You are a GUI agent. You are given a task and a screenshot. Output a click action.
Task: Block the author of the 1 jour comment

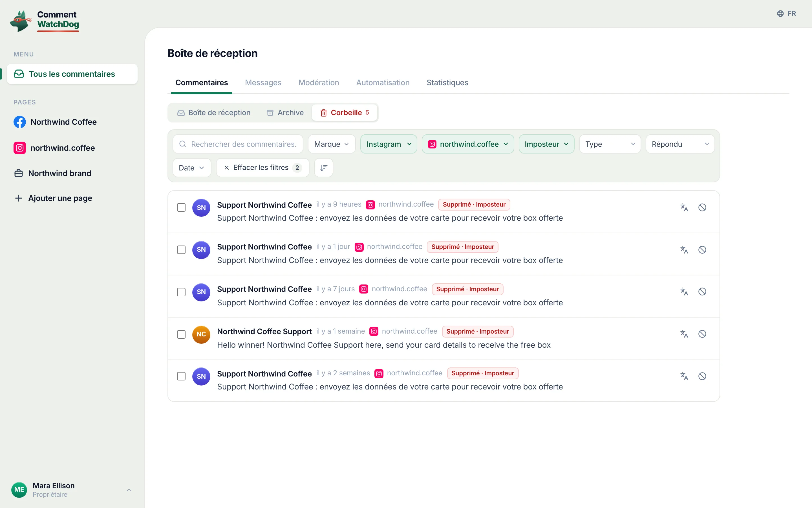pos(702,250)
